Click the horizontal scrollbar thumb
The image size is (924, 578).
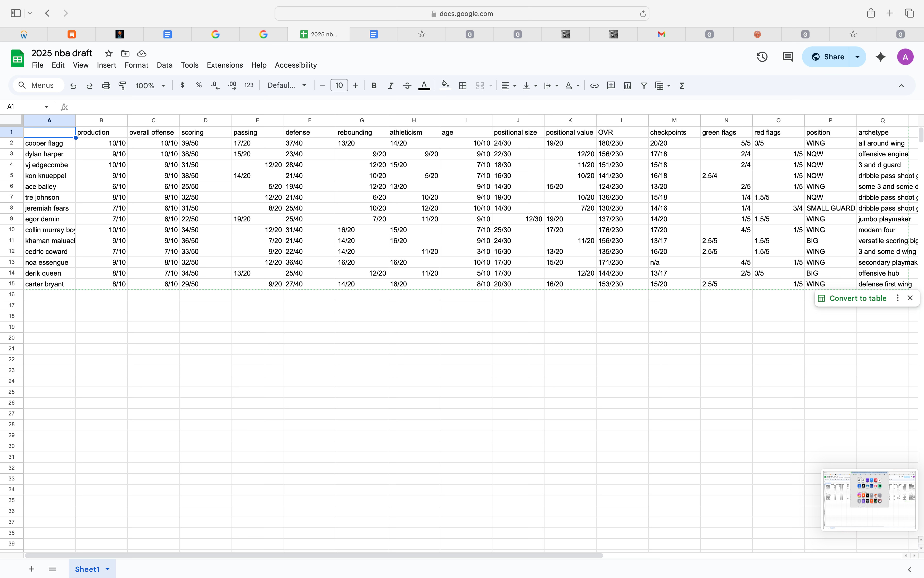click(313, 556)
